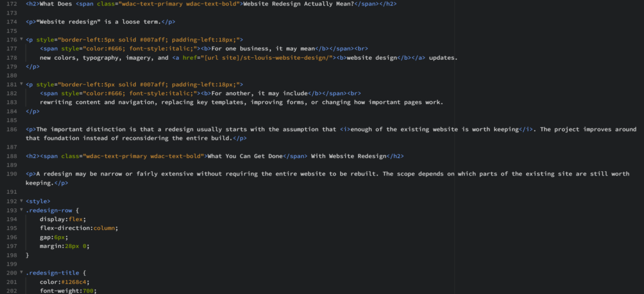Viewport: 644px width, 294px height.
Task: Click the text 'What You Can Get Done'
Action: coord(245,156)
